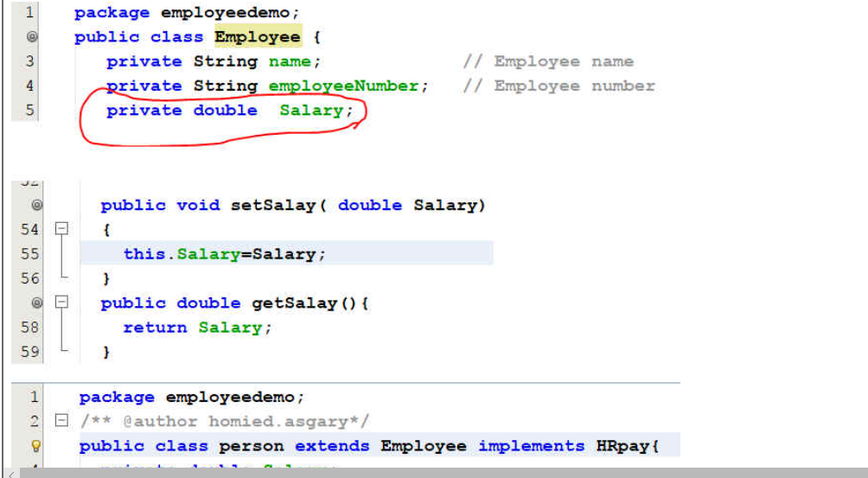Collapse the @author comment fold toggle

[62, 421]
